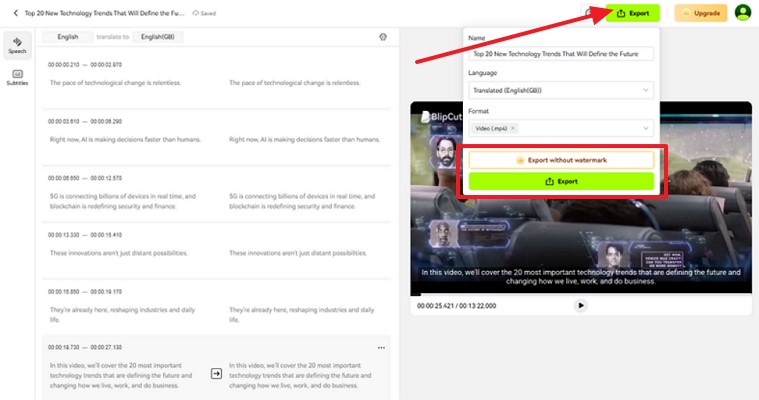Select translated text "These innovations aren't just distant possibilities."

point(298,253)
